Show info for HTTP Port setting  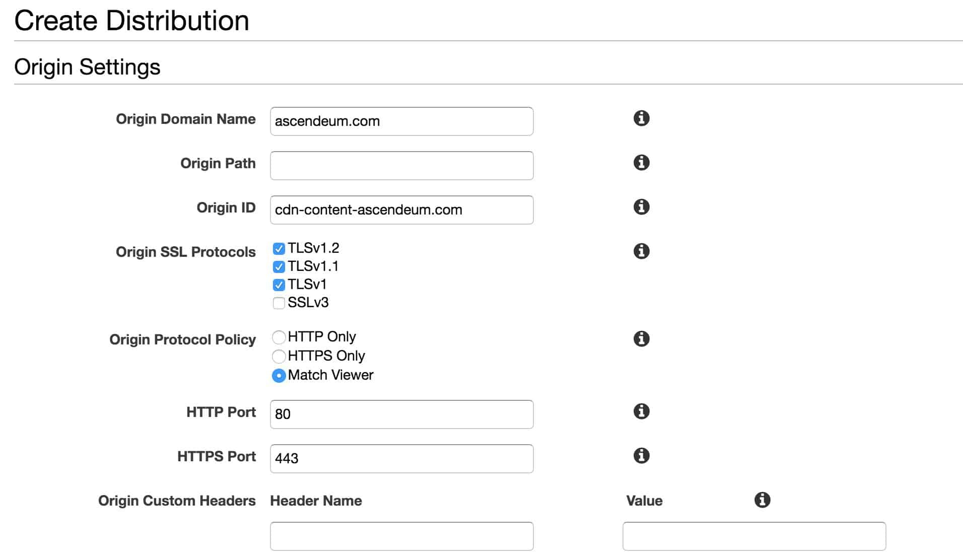click(641, 411)
